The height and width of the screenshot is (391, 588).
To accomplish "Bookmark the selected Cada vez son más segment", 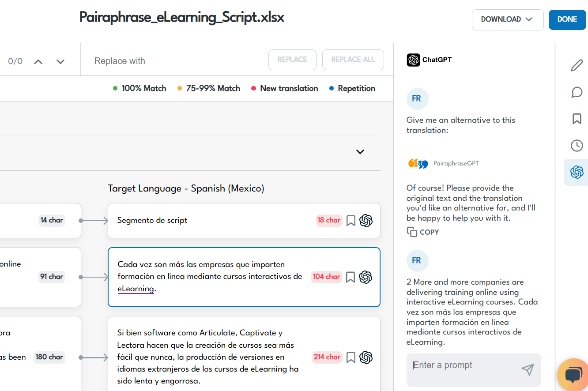I will [x=351, y=277].
